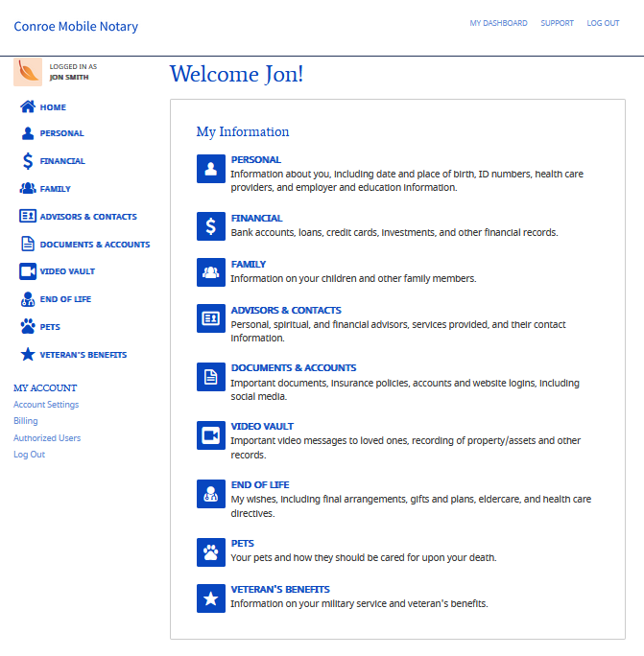Open Account Settings under My Account
This screenshot has width=644, height=656.
pos(46,405)
